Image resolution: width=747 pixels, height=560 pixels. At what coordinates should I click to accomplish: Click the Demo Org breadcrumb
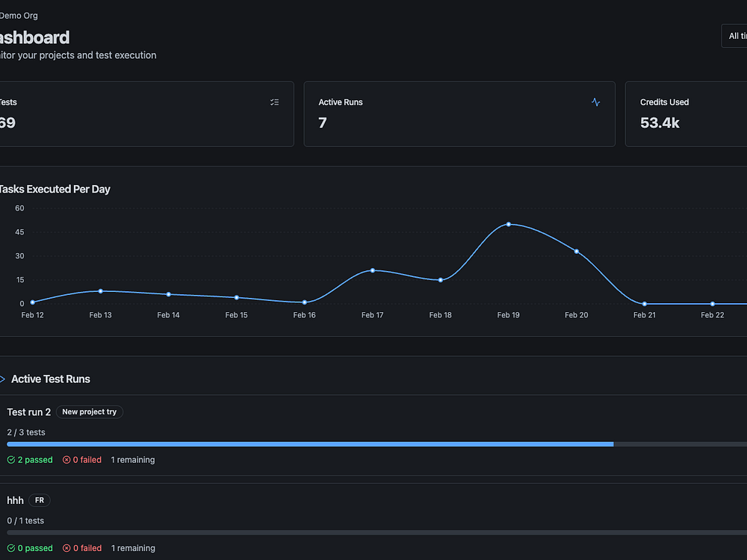(x=19, y=16)
